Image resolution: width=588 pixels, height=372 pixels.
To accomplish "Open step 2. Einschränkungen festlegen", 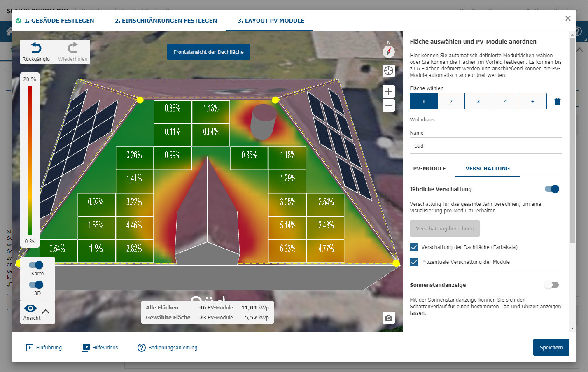I will pos(166,20).
